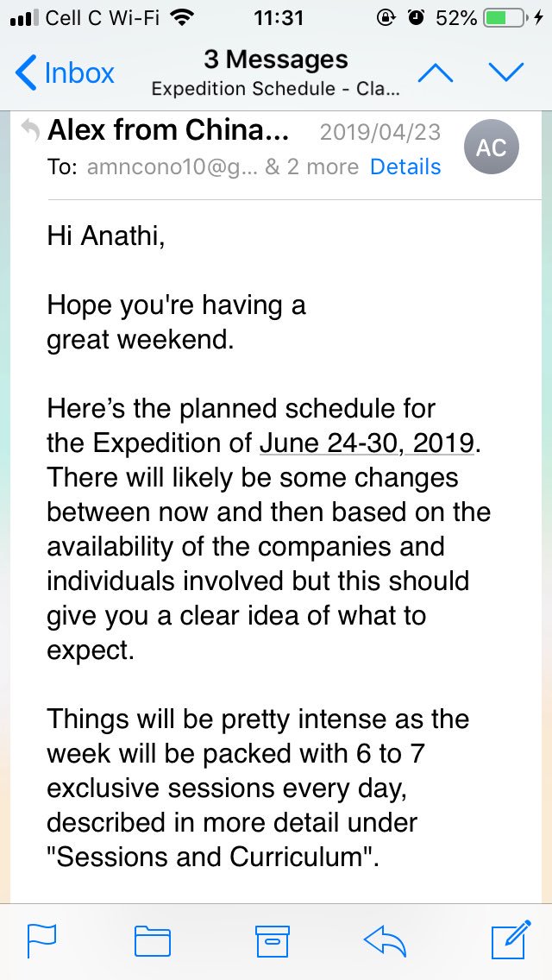Show recipient Details
This screenshot has height=980, width=552.
click(x=405, y=166)
